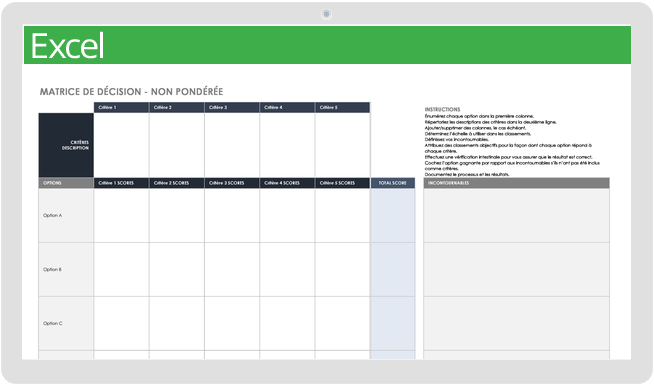
Task: Click Option B incontournables cell
Action: pyautogui.click(x=516, y=269)
